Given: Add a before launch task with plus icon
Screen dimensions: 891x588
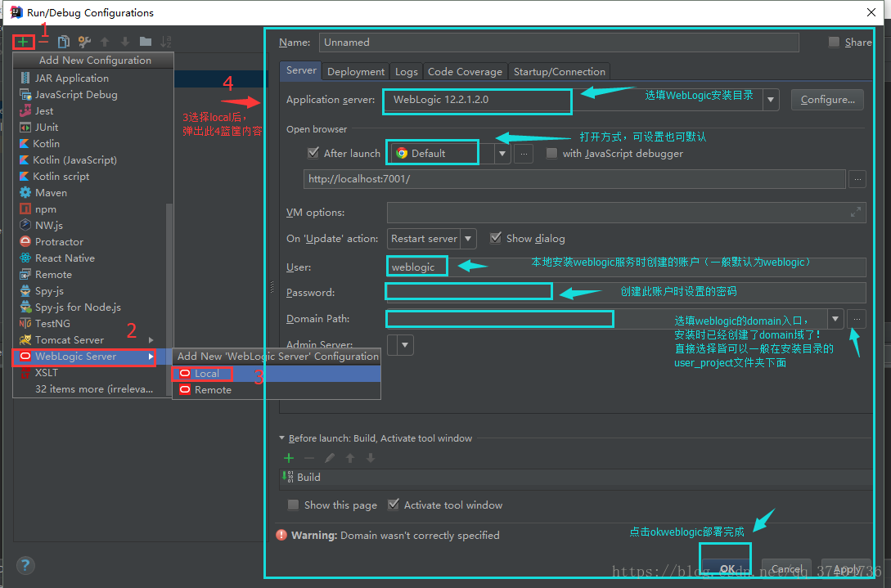Looking at the screenshot, I should tap(289, 458).
